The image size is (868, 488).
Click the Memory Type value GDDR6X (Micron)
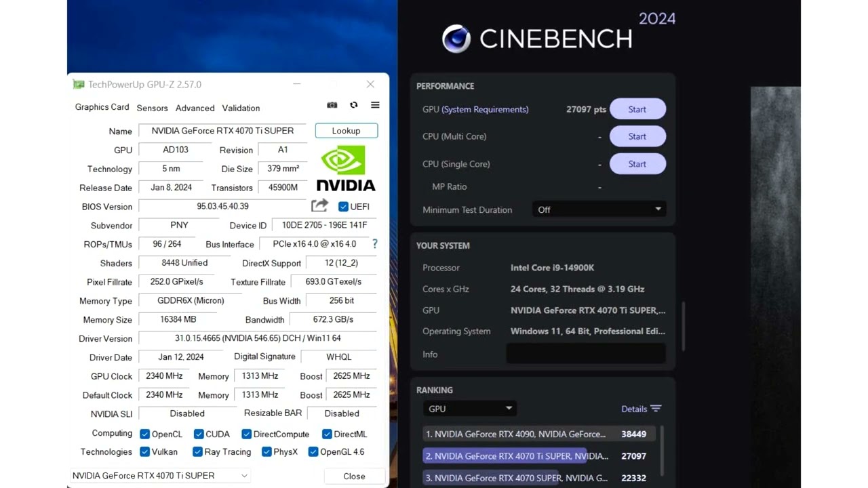tap(191, 300)
